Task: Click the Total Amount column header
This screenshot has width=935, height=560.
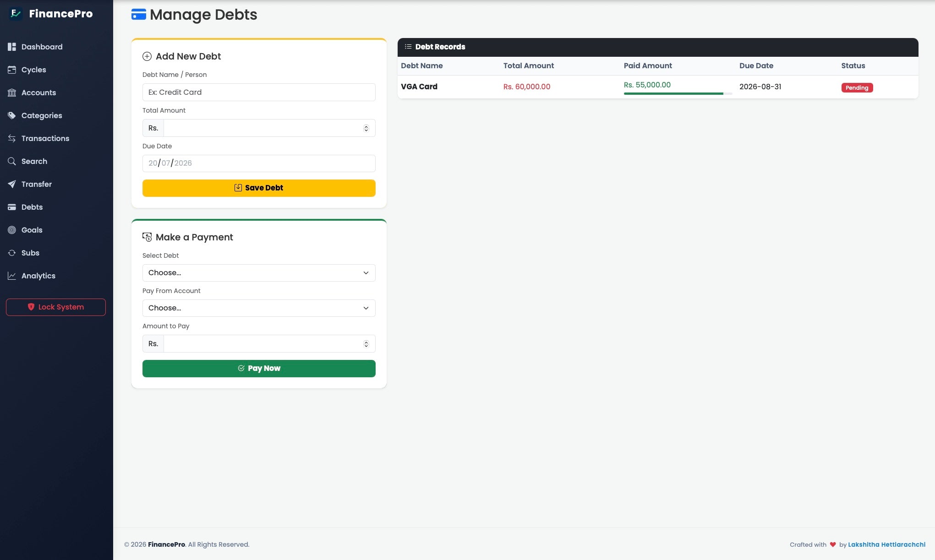Action: [529, 65]
